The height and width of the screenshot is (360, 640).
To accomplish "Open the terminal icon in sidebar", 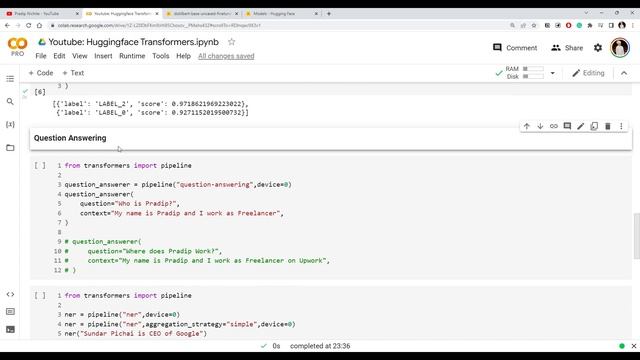I will (10, 329).
